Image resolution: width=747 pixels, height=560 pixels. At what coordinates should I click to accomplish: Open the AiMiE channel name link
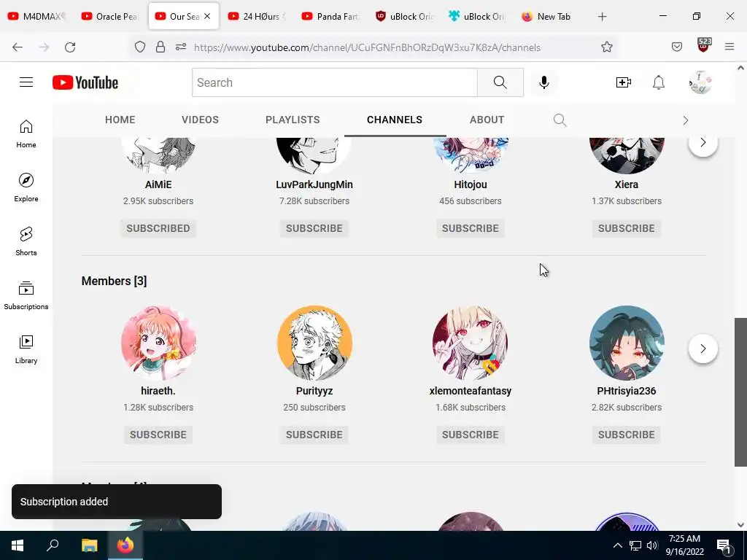(x=158, y=184)
